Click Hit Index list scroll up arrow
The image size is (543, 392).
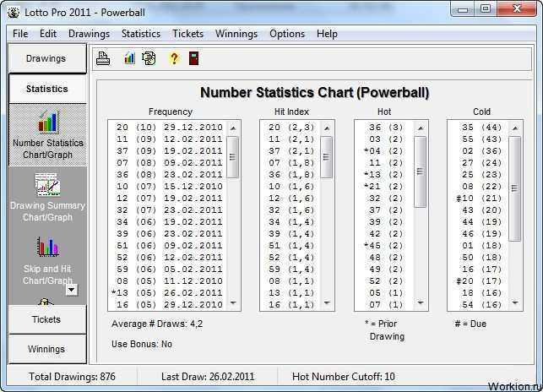pyautogui.click(x=327, y=128)
